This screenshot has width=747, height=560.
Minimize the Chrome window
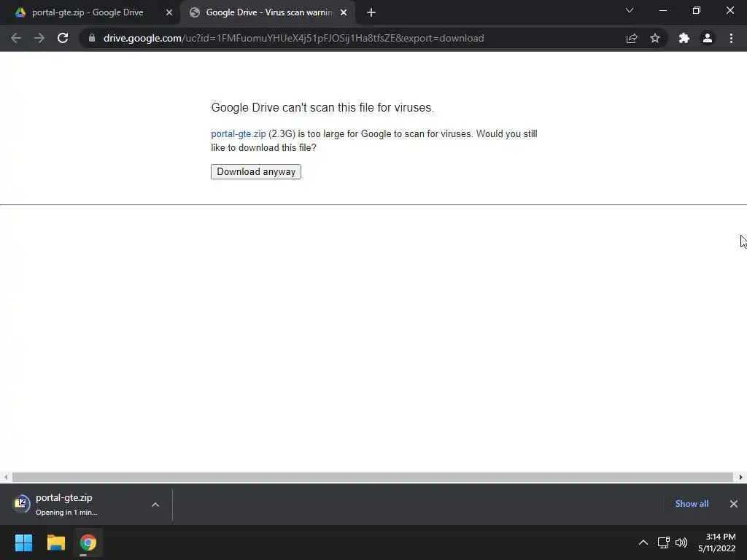point(662,10)
